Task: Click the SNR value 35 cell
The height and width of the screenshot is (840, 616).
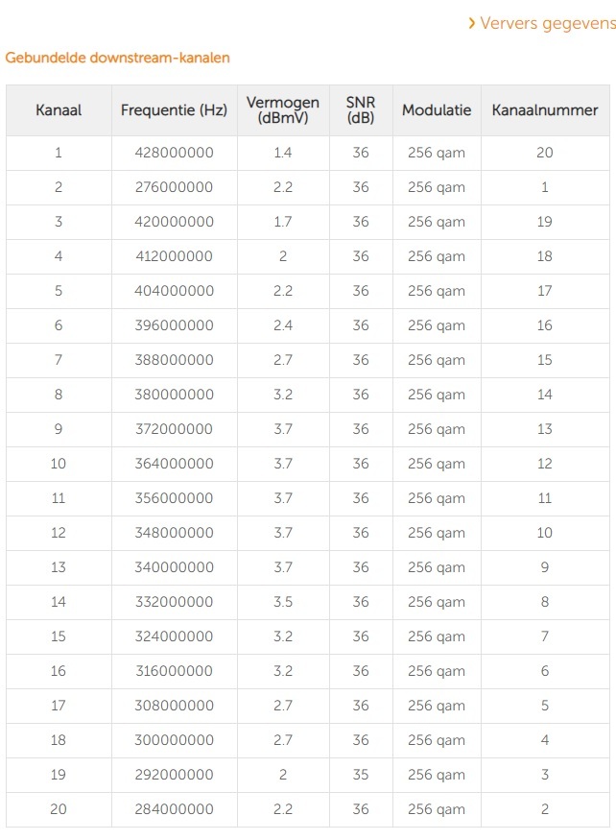Action: 361,775
